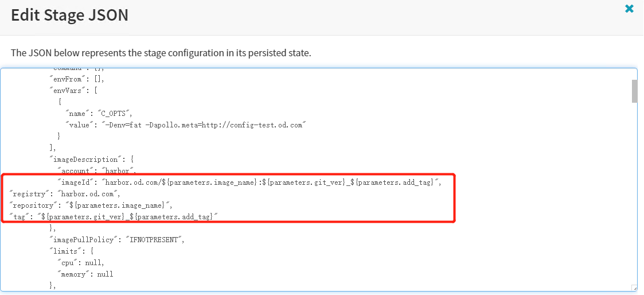Viewport: 644px width, 295px height.
Task: Click the envVars closing bracket line
Action: pos(53,147)
